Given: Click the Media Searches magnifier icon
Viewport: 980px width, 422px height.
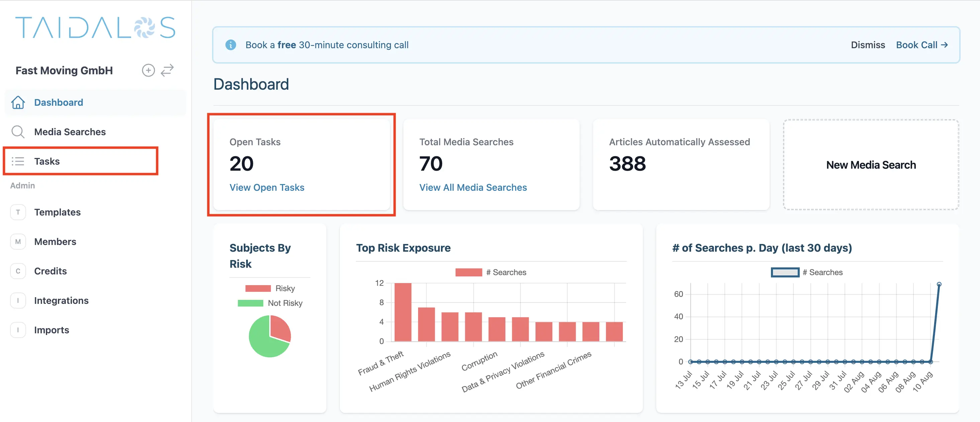Looking at the screenshot, I should (x=18, y=132).
